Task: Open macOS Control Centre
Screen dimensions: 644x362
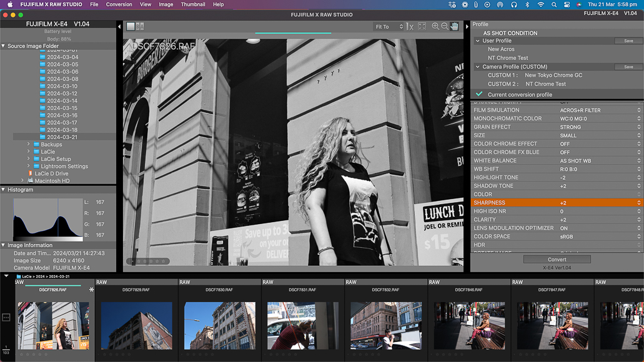Action: 567,4
